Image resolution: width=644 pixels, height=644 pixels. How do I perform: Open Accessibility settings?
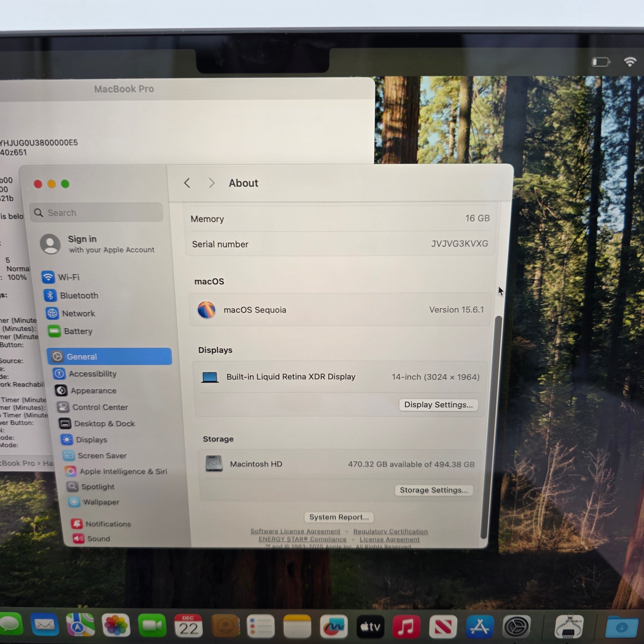[92, 374]
